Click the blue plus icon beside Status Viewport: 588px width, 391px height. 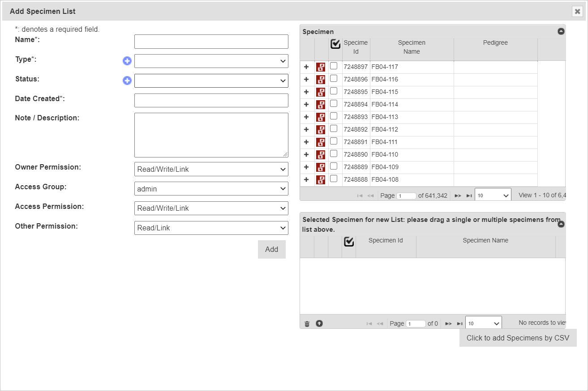(127, 81)
